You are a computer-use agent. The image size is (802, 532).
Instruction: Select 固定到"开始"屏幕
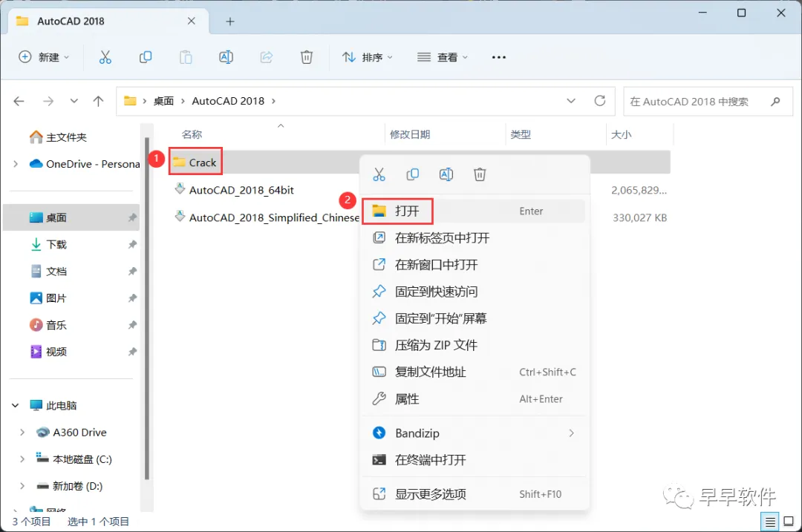click(x=474, y=318)
